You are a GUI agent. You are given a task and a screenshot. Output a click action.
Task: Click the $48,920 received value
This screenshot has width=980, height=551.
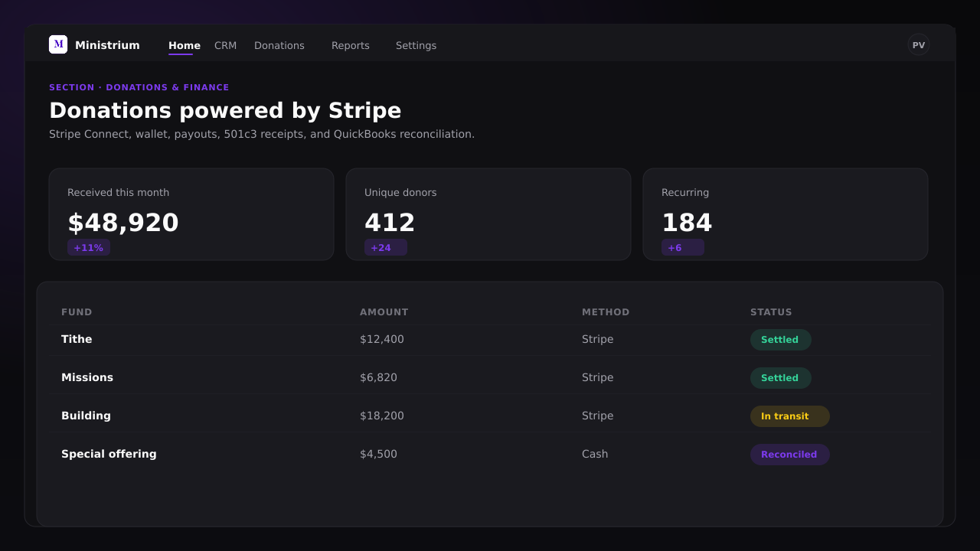coord(123,223)
